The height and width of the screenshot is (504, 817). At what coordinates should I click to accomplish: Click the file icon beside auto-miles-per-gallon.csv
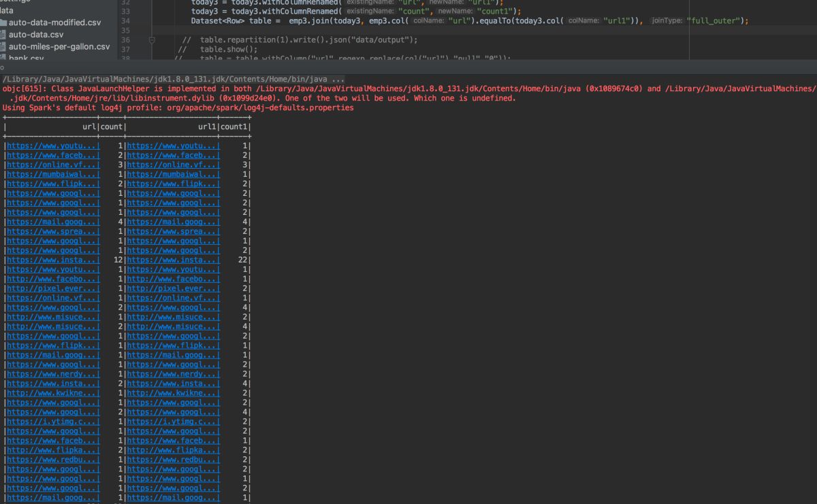coord(3,47)
